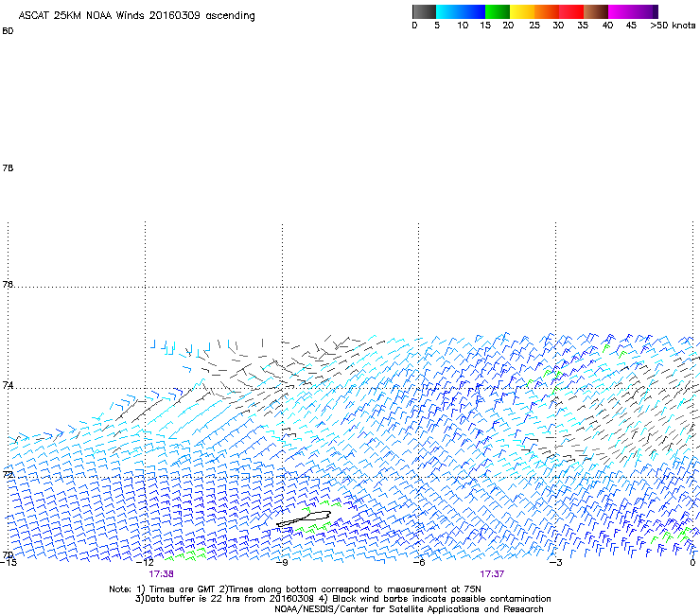
Task: Click the longitude label -6
Action: [x=418, y=562]
